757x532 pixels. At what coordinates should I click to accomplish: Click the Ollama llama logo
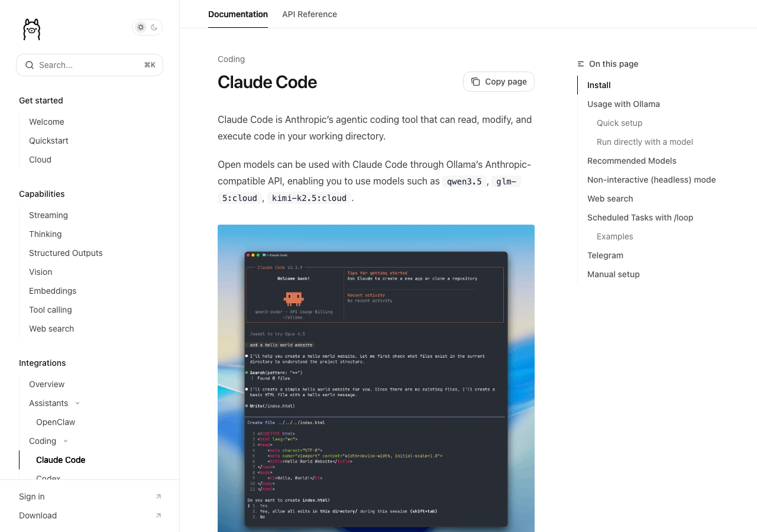click(x=31, y=29)
